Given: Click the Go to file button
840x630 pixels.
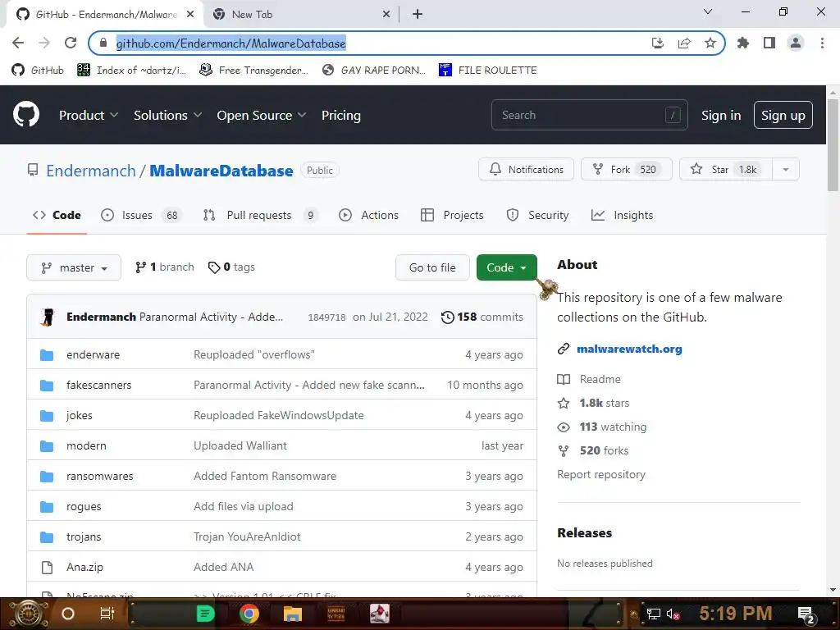Looking at the screenshot, I should pos(432,267).
